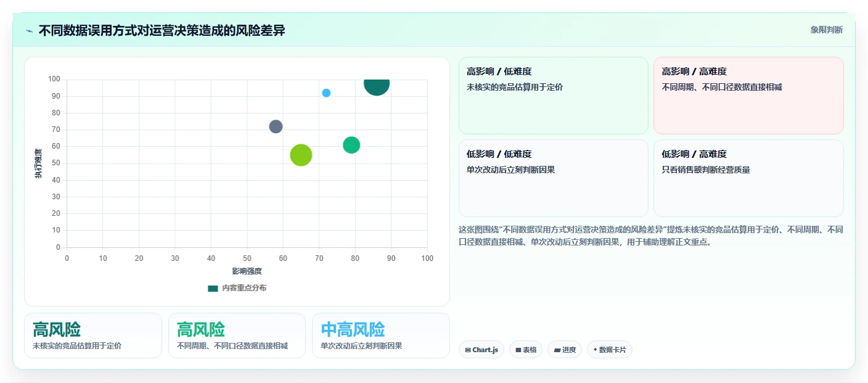Click the sparkle icon in 数据卡片 tag

tap(595, 350)
